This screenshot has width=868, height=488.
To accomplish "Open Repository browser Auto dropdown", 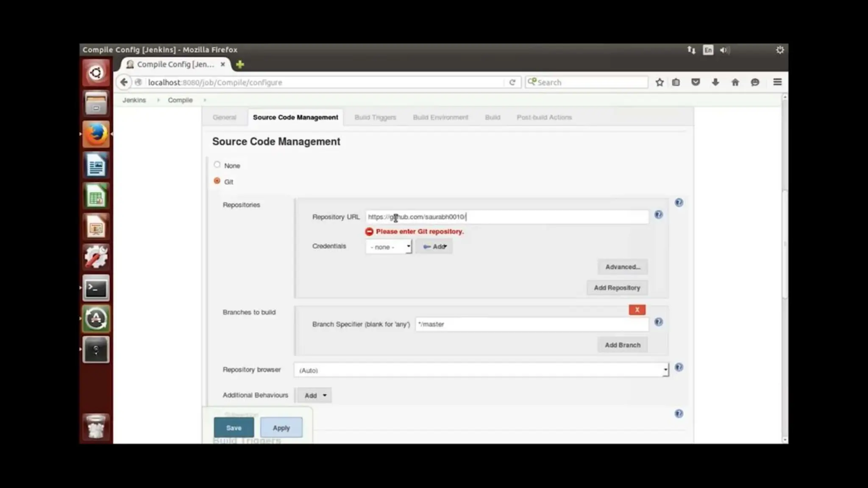I will point(481,370).
